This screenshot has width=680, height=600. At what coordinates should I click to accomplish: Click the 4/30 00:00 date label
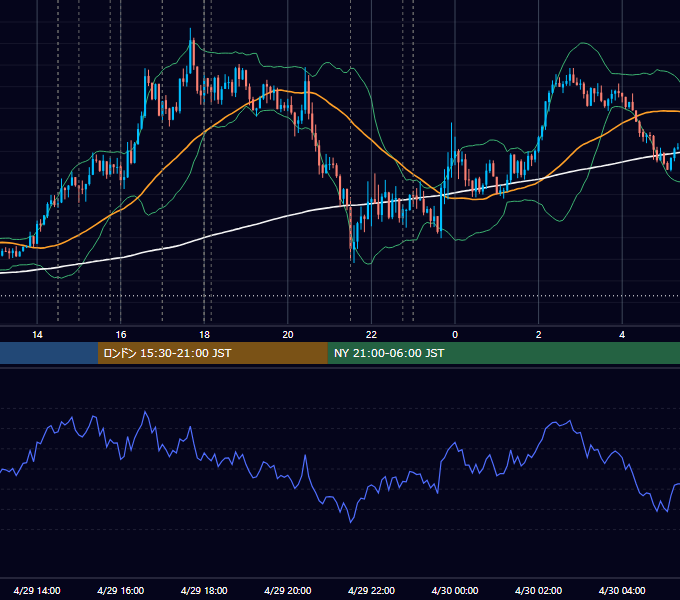coord(455,590)
